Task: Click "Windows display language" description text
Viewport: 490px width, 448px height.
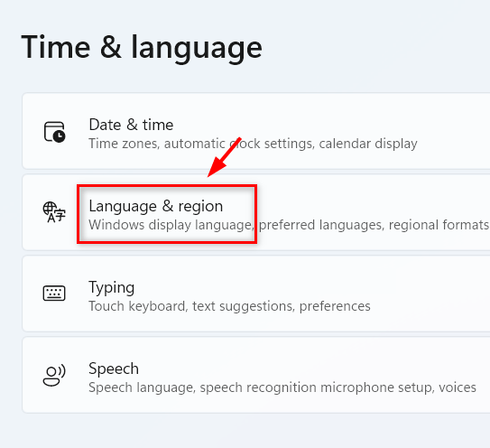Action: click(171, 225)
